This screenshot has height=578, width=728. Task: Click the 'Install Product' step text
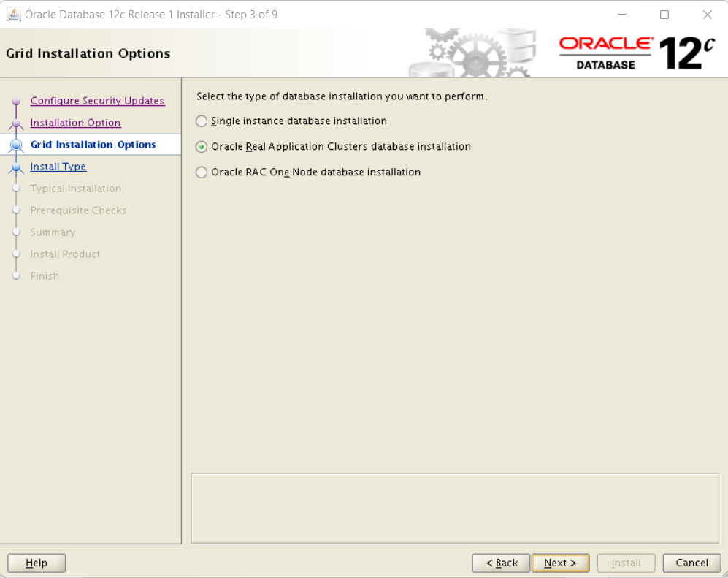pyautogui.click(x=65, y=254)
